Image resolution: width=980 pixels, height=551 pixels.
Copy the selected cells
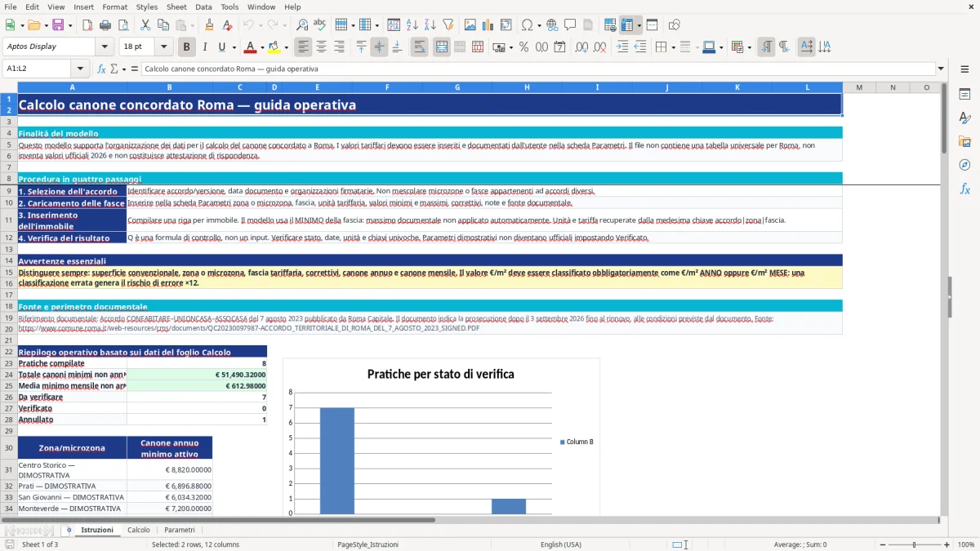pyautogui.click(x=163, y=25)
